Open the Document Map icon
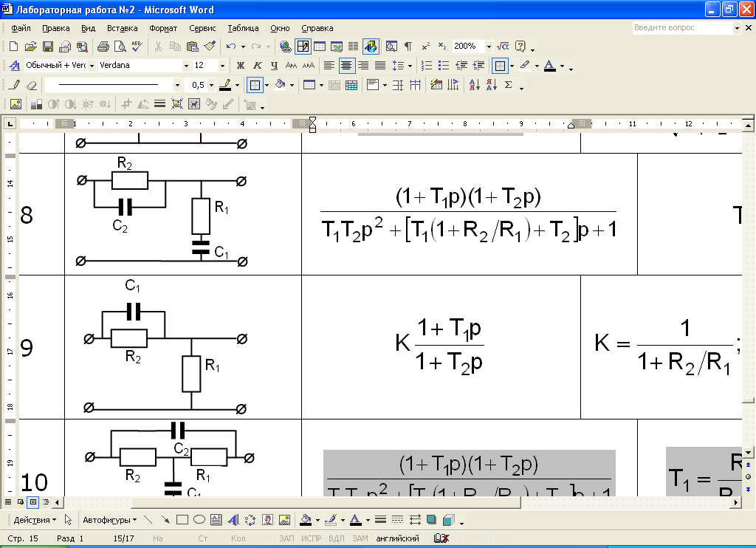756x548 pixels. [391, 47]
